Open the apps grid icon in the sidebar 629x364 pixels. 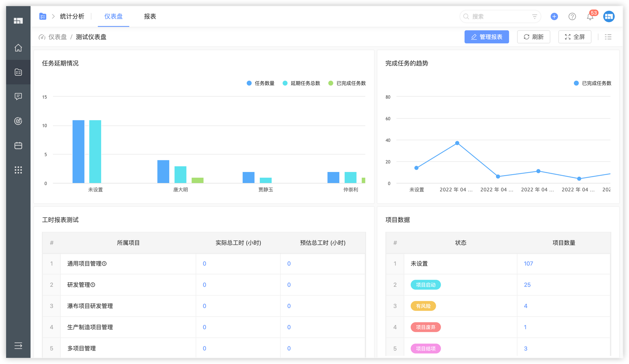(x=18, y=170)
